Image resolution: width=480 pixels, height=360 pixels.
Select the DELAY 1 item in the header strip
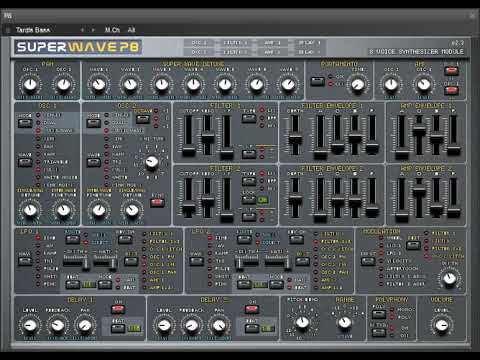pyautogui.click(x=309, y=43)
